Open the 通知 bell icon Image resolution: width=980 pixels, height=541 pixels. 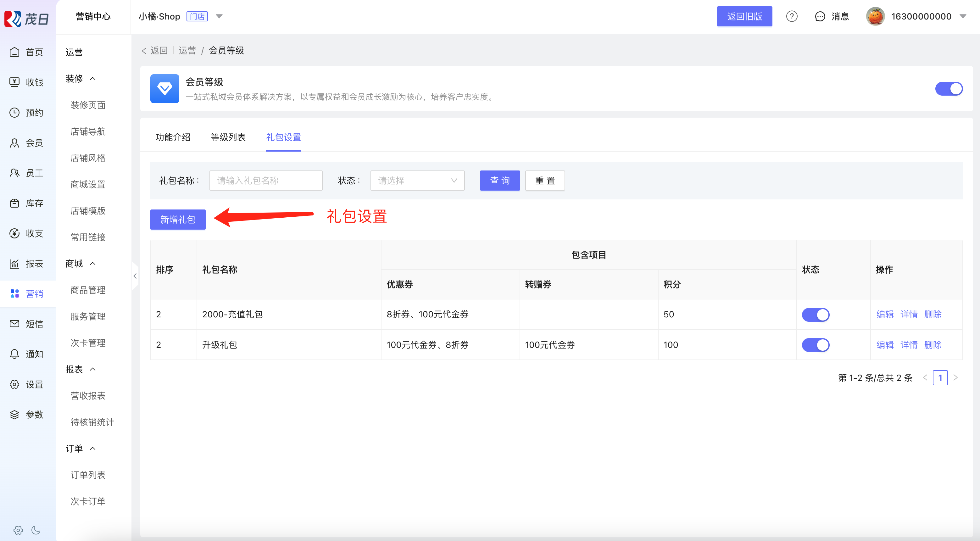[14, 354]
